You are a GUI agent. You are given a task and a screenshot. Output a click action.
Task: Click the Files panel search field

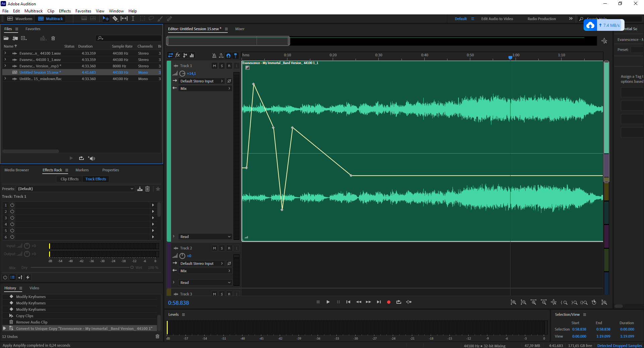tap(128, 38)
